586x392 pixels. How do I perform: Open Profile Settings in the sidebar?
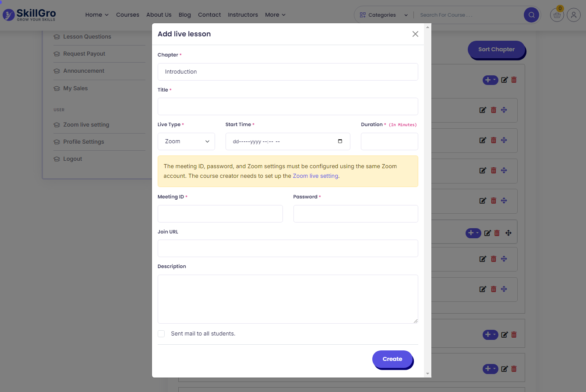click(84, 142)
